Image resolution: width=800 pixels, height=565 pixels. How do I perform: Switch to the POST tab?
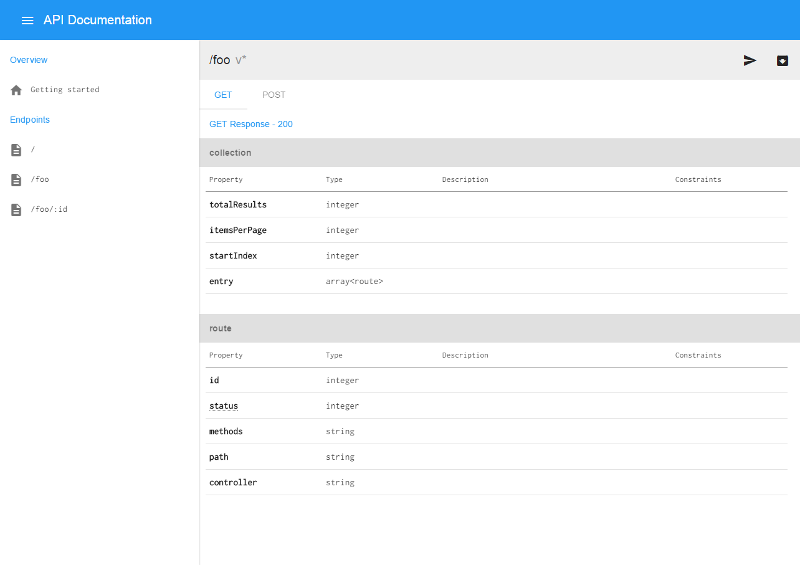[274, 95]
